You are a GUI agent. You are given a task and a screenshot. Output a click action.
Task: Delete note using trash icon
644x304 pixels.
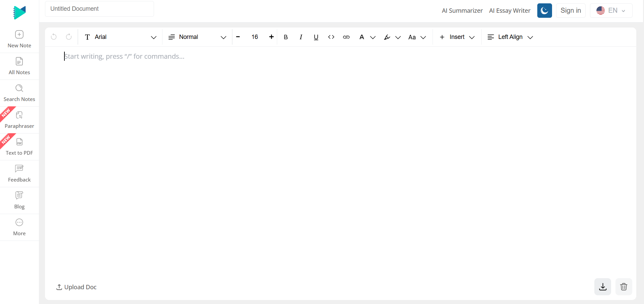624,287
